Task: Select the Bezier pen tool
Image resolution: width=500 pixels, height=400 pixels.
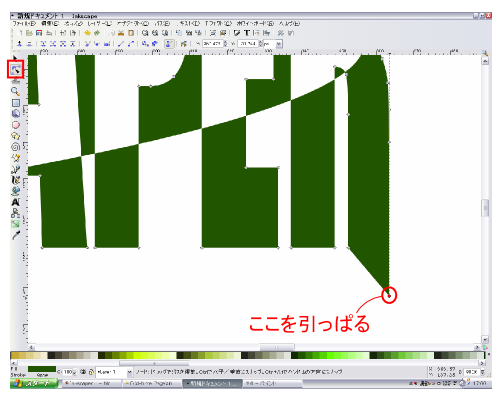Action: 15,169
